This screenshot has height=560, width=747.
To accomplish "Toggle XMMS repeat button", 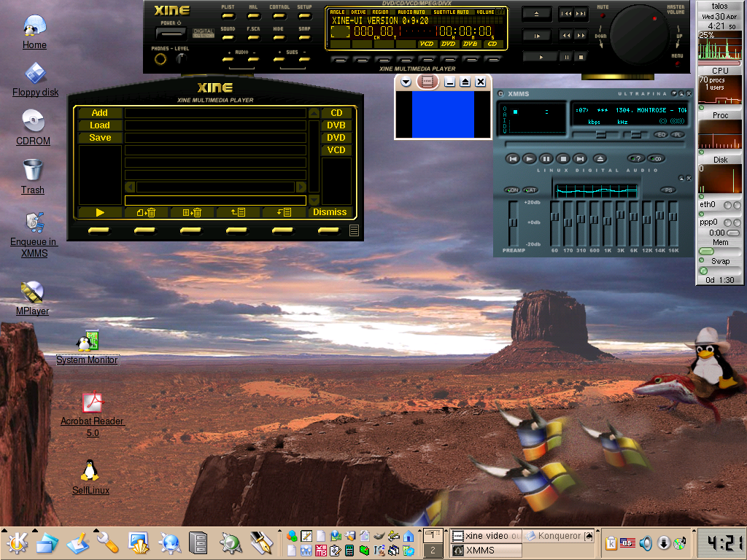I will pos(656,158).
